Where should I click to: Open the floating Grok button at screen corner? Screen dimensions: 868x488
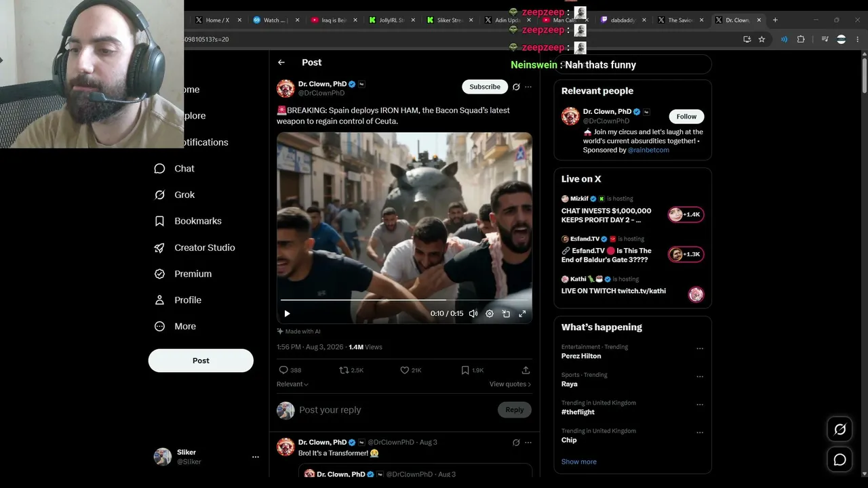pos(840,429)
